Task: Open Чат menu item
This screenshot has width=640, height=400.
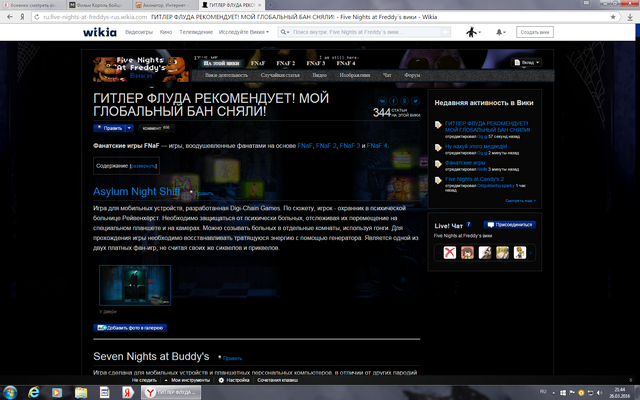Action: tap(387, 75)
